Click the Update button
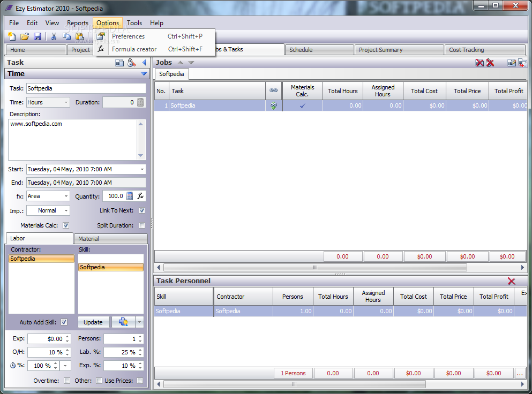The height and width of the screenshot is (394, 532). 93,322
